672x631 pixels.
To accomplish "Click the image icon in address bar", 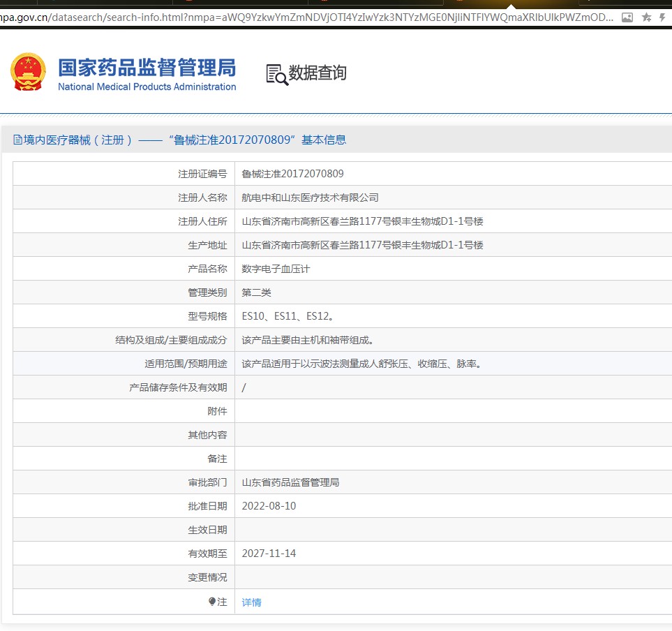I will 627,17.
